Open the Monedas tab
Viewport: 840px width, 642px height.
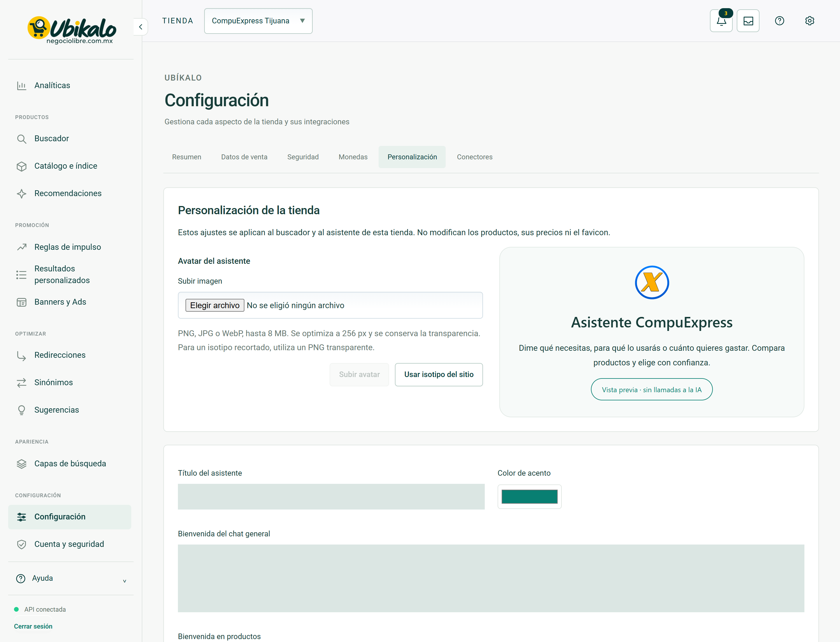tap(353, 157)
